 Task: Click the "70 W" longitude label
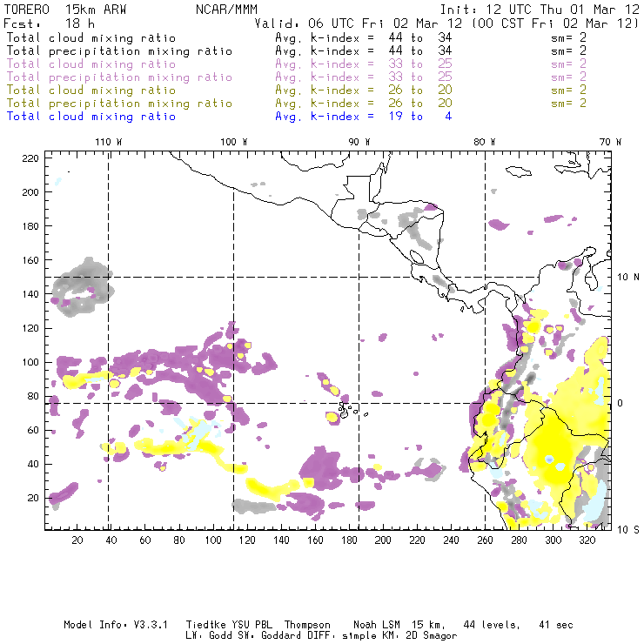[x=610, y=142]
